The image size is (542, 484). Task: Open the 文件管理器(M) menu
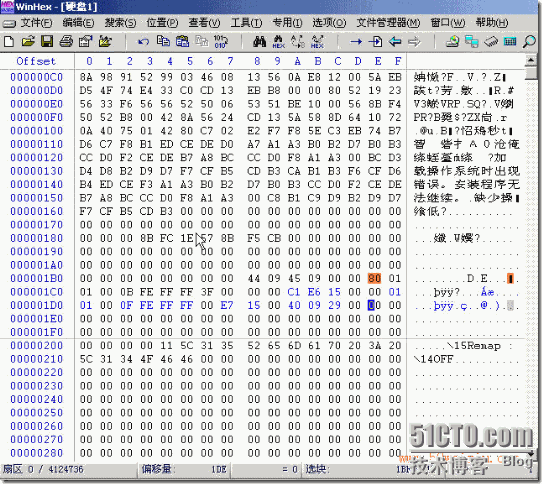[388, 23]
